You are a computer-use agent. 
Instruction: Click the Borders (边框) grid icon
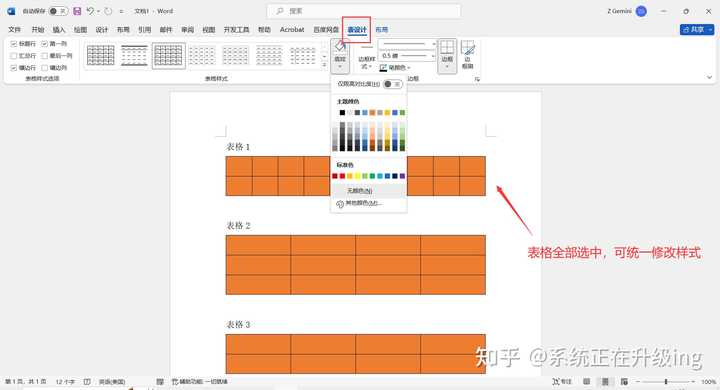pos(447,47)
